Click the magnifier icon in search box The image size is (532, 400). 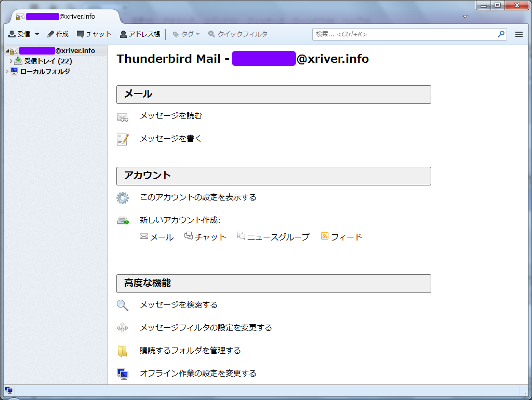[501, 34]
